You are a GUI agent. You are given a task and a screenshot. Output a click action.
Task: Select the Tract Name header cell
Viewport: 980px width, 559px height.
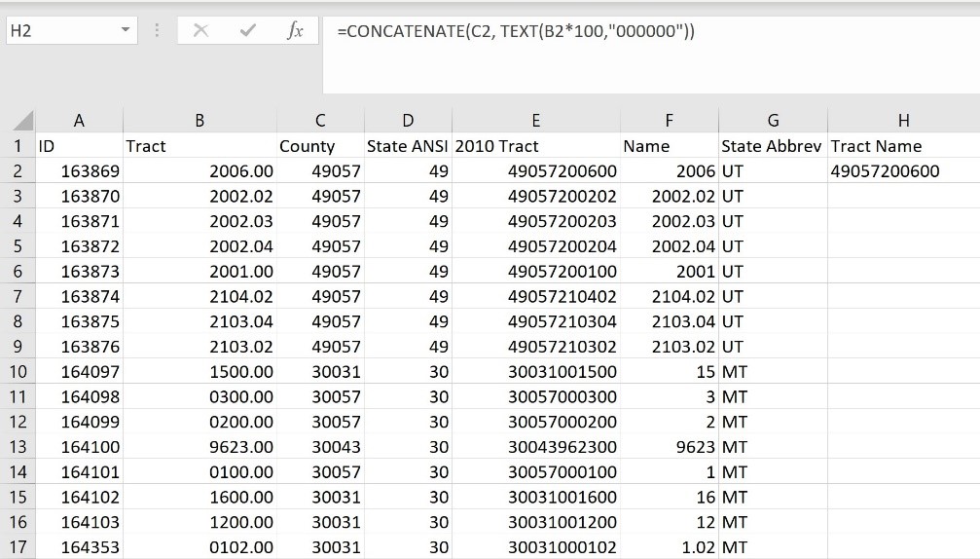903,146
